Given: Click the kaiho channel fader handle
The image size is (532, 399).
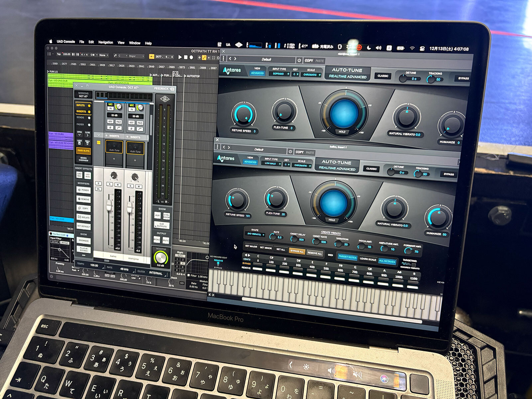Looking at the screenshot, I should (x=109, y=205).
